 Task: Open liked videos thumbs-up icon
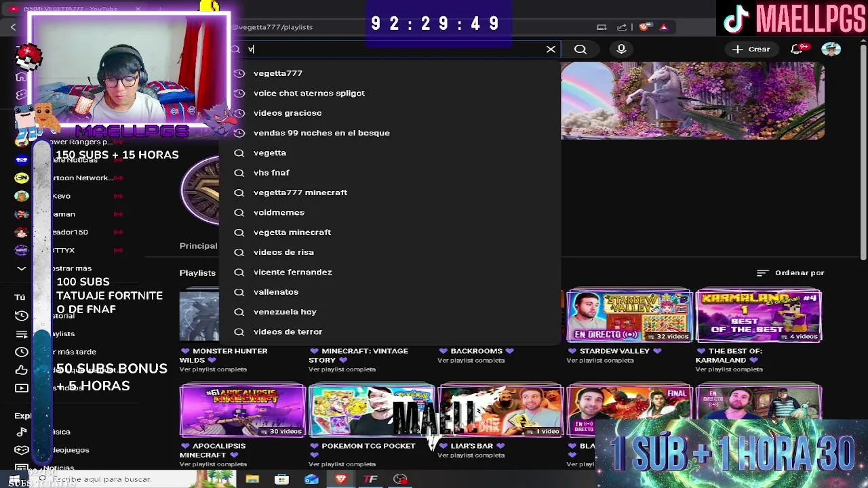pyautogui.click(x=21, y=370)
